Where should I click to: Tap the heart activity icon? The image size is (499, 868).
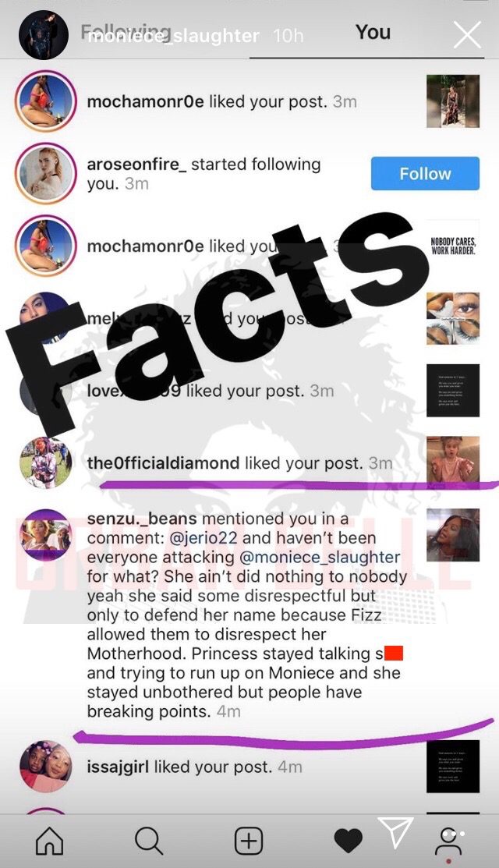348,842
